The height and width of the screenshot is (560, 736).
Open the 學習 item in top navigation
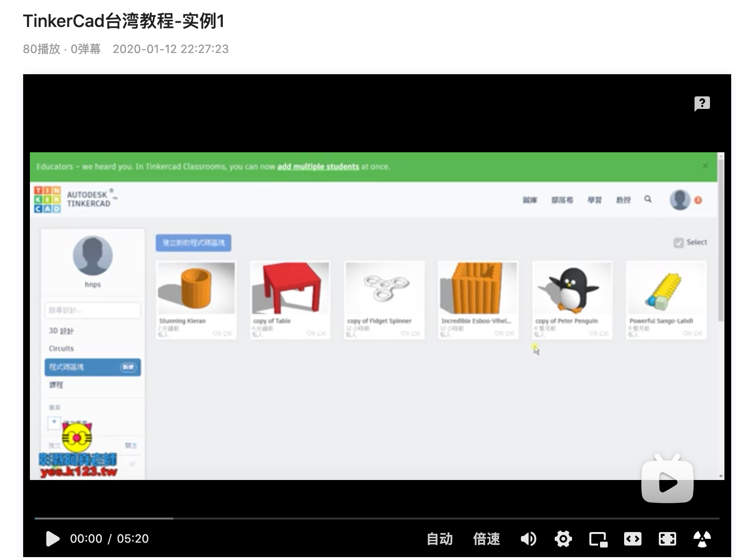pyautogui.click(x=595, y=200)
